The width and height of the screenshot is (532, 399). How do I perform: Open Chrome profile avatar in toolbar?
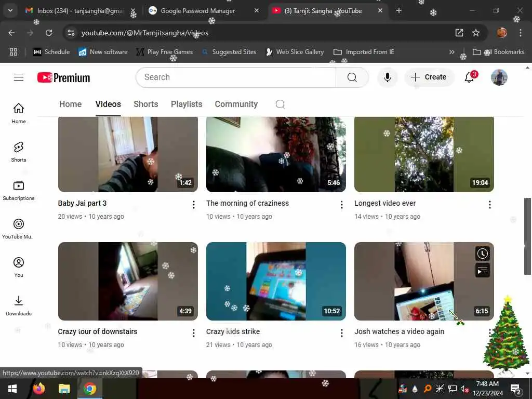(502, 33)
